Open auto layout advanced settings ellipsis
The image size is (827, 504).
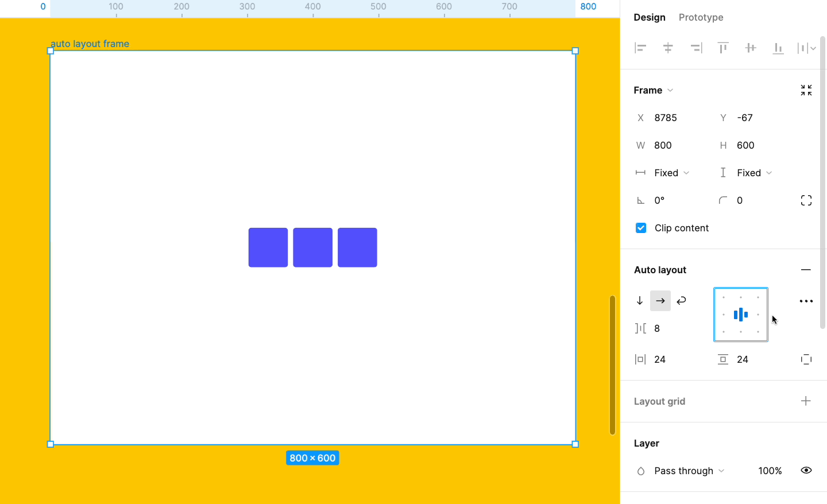click(806, 301)
